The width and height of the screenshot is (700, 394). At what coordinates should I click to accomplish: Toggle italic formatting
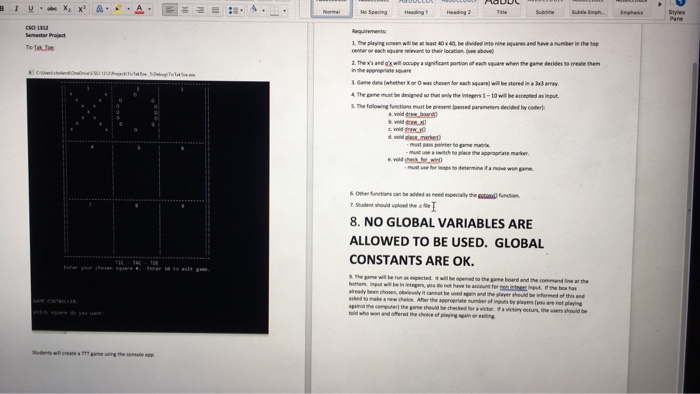17,8
